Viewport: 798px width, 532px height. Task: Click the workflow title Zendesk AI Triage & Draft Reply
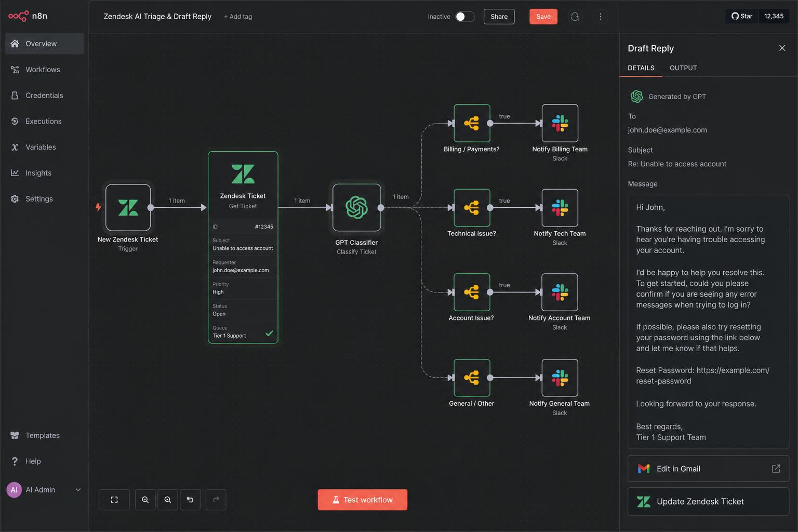pos(157,17)
